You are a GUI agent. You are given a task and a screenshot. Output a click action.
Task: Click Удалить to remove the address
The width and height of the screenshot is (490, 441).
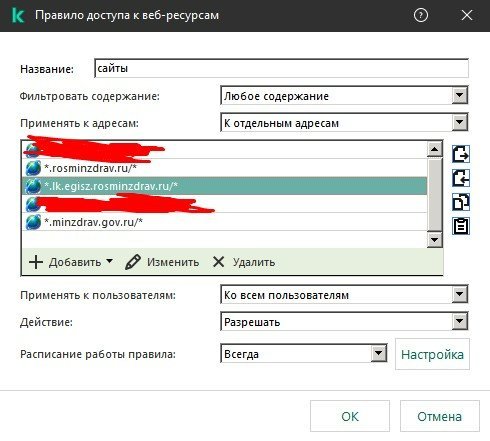point(244,262)
